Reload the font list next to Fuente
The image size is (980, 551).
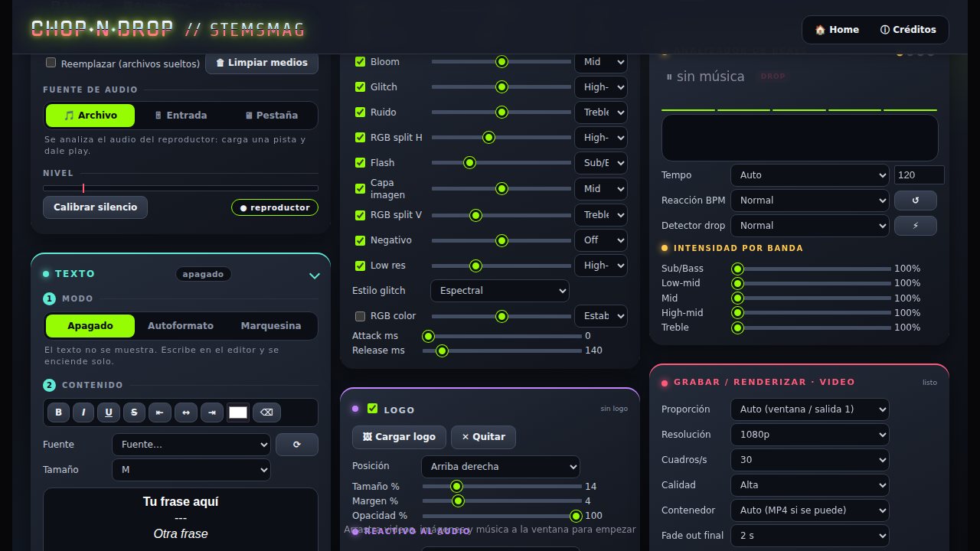[297, 445]
